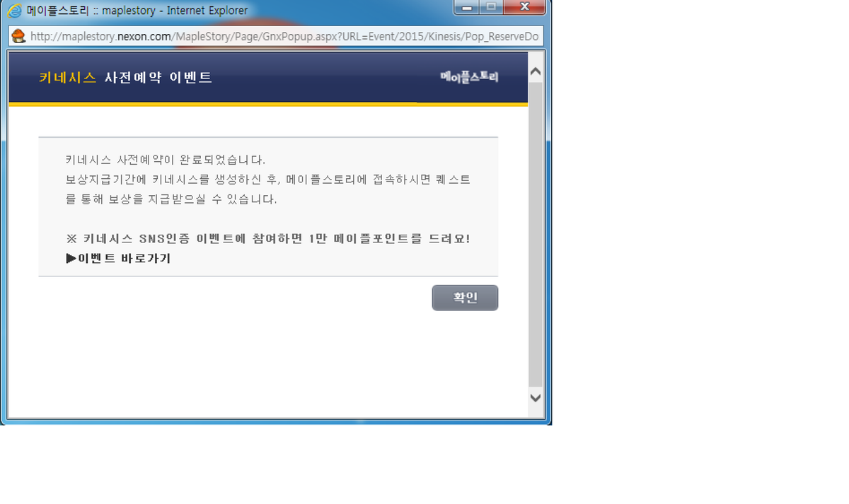
Task: Click the 확인 confirm button
Action: (465, 298)
